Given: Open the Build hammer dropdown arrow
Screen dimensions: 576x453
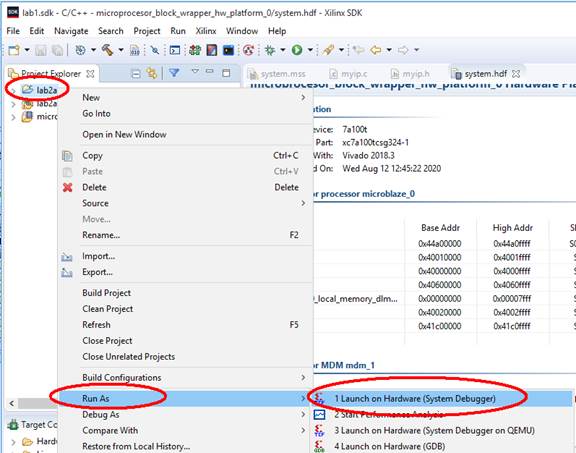Looking at the screenshot, I should [121, 50].
